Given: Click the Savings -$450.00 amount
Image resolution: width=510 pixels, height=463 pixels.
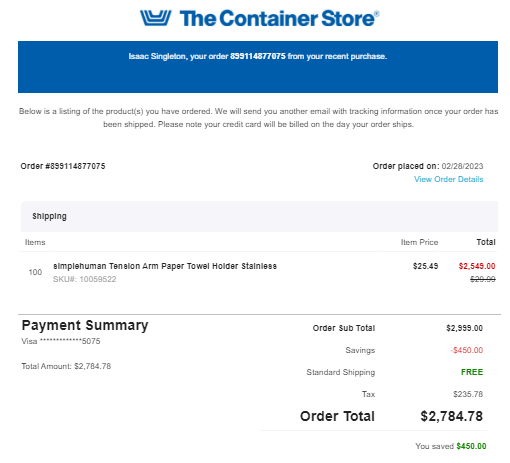Looking at the screenshot, I should point(467,350).
